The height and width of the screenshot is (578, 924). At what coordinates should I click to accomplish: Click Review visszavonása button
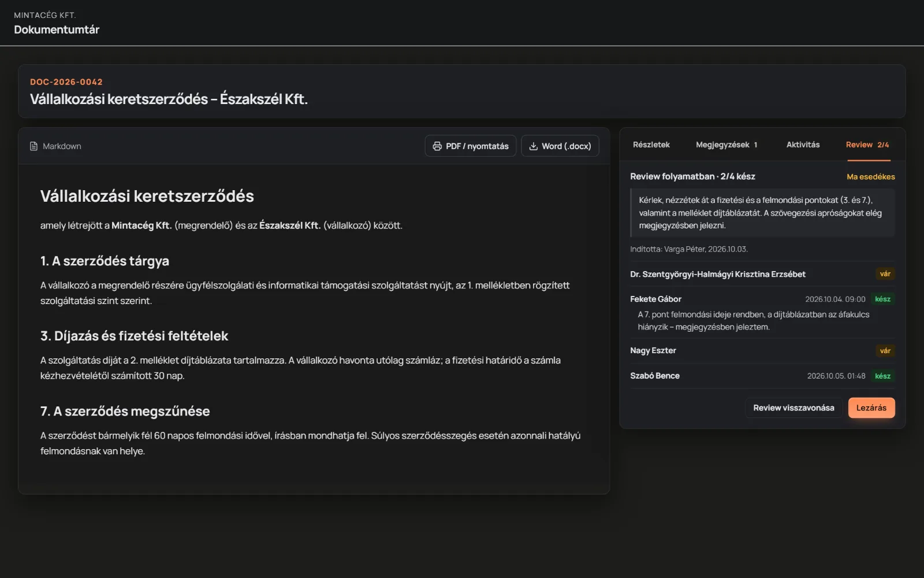click(x=793, y=407)
